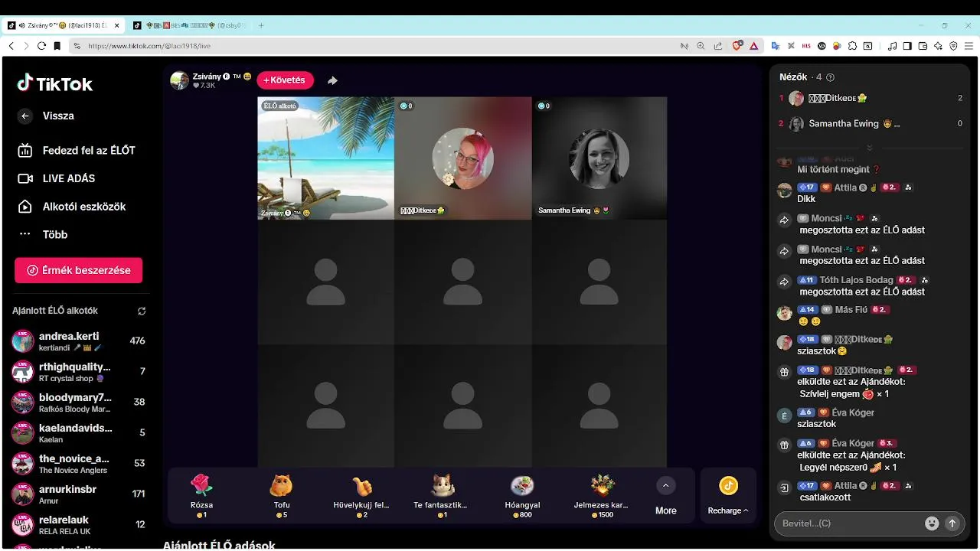The height and width of the screenshot is (551, 980).
Task: Click the Követés follow button
Action: tap(285, 80)
